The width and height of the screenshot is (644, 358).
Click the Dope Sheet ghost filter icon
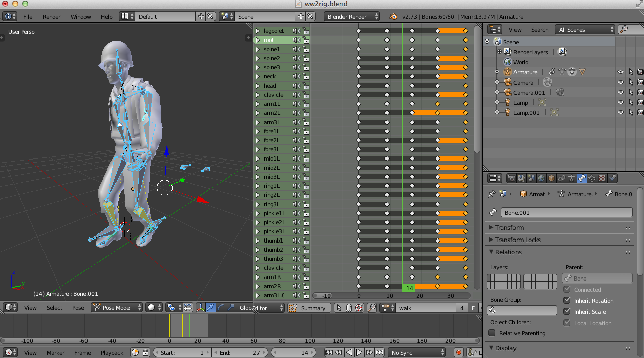[349, 308]
